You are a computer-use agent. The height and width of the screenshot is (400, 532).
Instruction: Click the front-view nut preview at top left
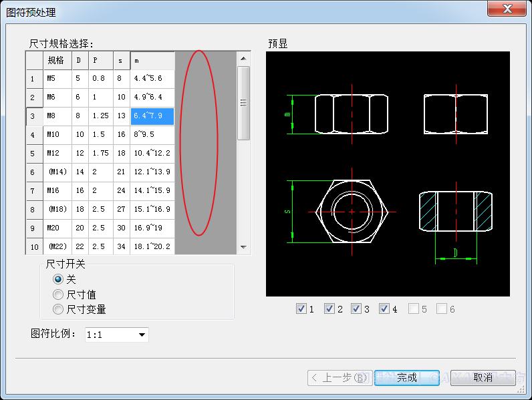coord(351,114)
